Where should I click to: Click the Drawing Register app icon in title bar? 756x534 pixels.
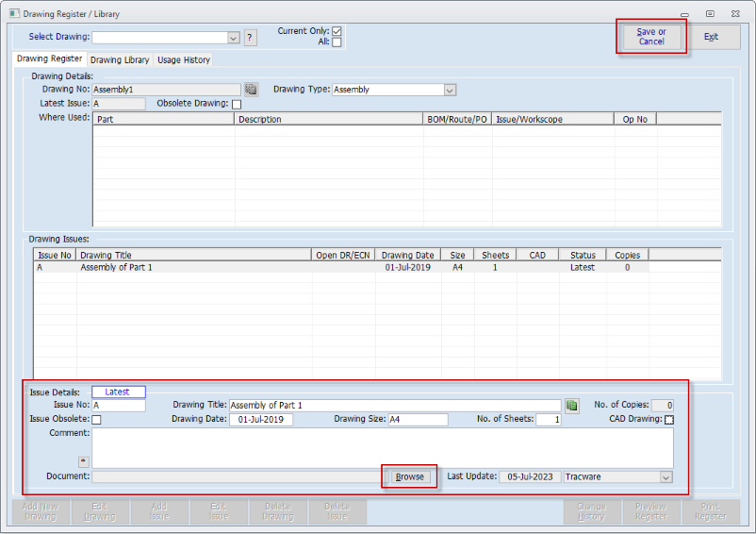tap(10, 14)
